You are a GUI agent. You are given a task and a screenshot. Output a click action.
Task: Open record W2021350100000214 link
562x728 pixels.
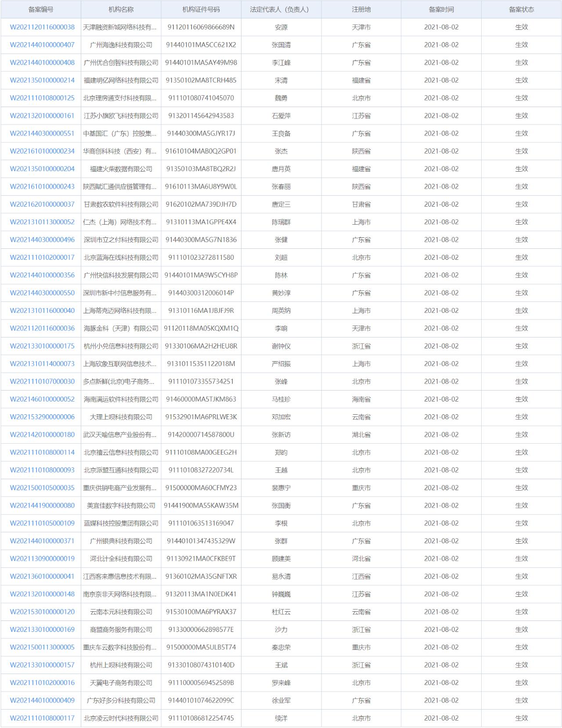click(42, 80)
